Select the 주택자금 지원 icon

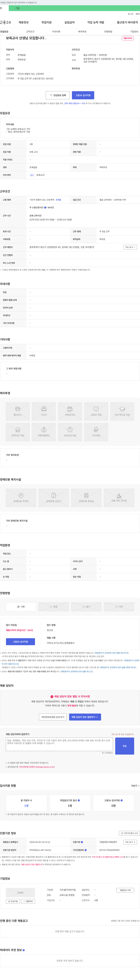[x=17, y=432]
